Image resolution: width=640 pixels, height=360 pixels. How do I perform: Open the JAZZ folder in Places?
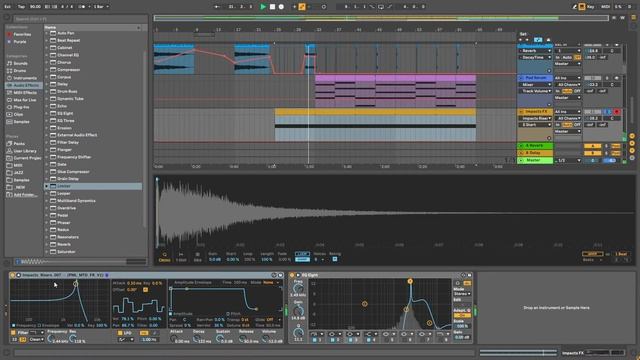pyautogui.click(x=18, y=173)
